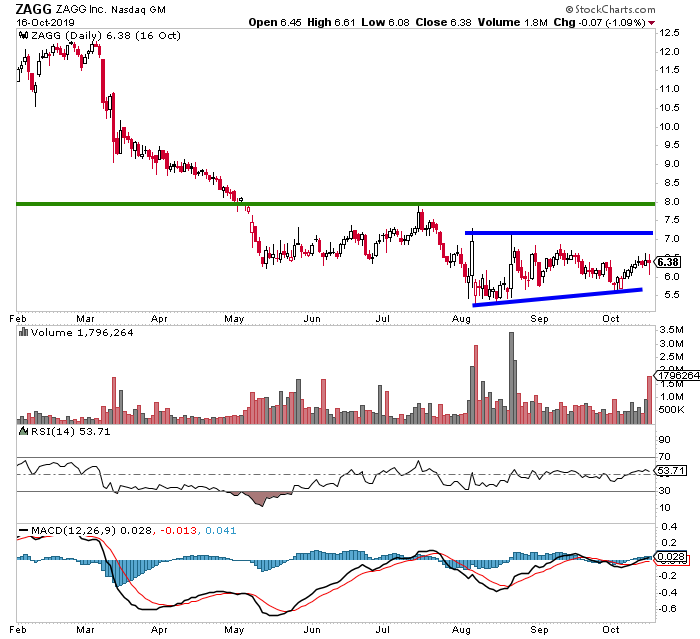Click the MACD signal value -0.013

(179, 530)
